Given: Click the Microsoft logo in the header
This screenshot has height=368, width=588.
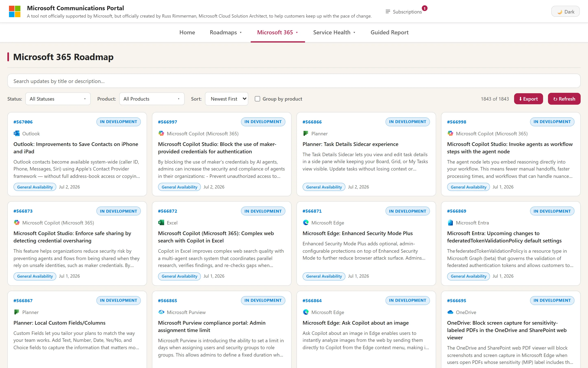Looking at the screenshot, I should point(14,11).
